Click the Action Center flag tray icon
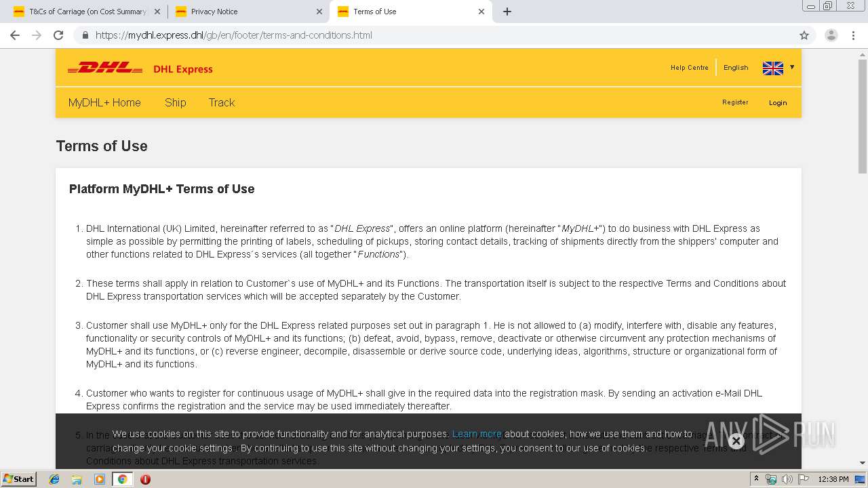 click(804, 479)
